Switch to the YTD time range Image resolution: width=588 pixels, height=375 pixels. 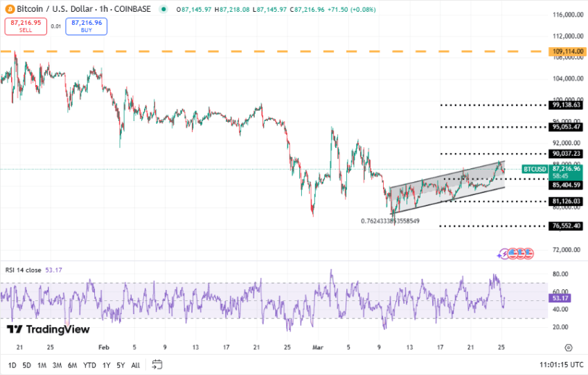[x=89, y=365]
